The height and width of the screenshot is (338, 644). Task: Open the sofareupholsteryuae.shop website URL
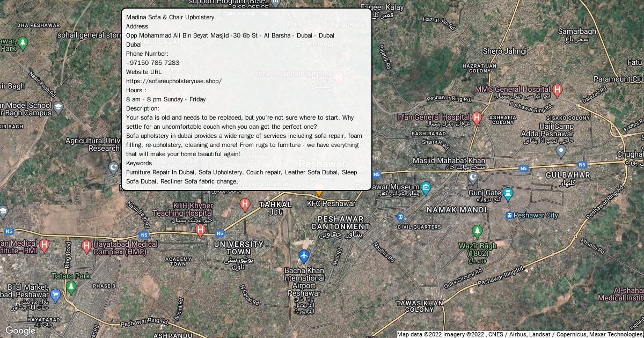[x=174, y=81]
